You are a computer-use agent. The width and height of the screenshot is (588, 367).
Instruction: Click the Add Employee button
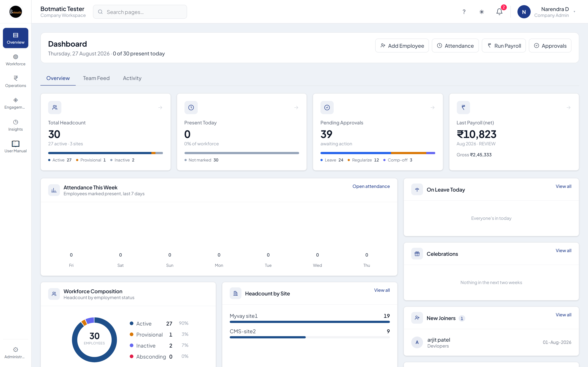click(x=402, y=46)
